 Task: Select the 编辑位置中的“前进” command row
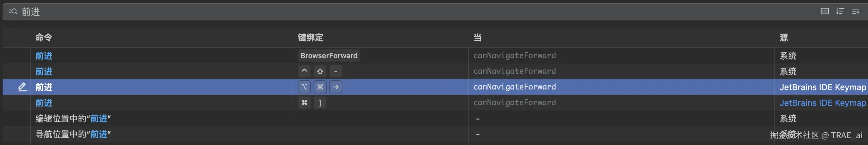tap(73, 119)
